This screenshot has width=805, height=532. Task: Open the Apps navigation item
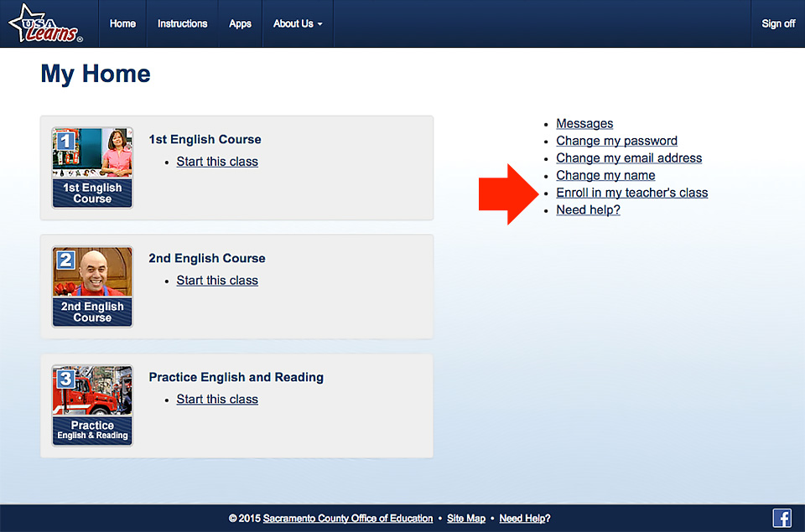(240, 23)
